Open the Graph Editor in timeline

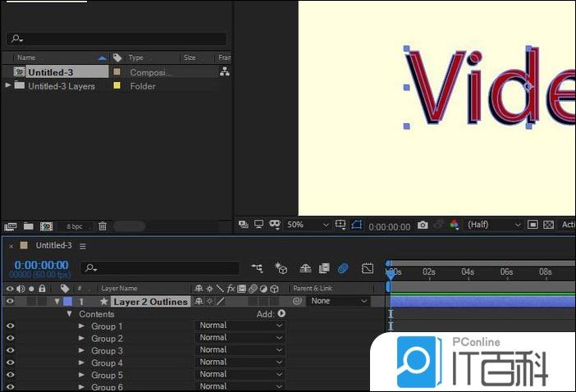(x=368, y=268)
